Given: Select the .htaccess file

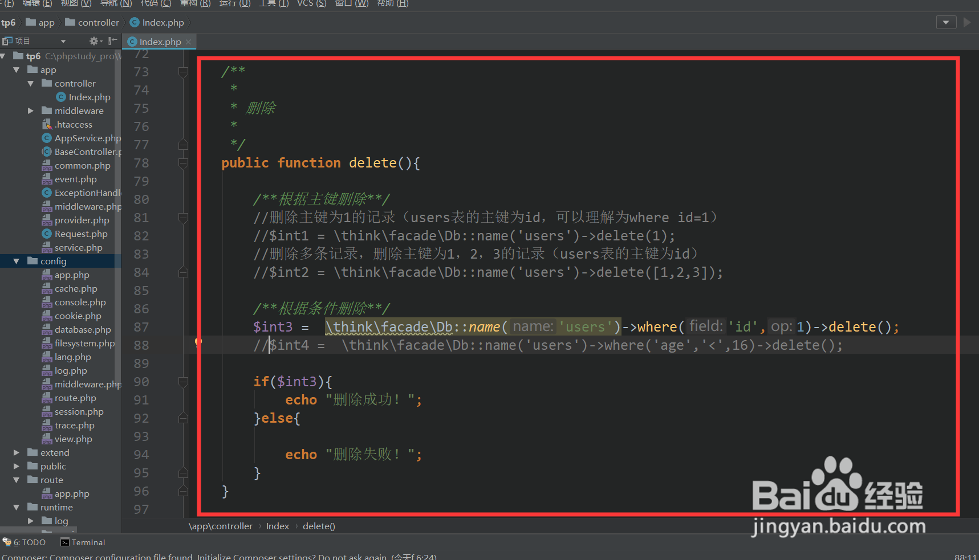Looking at the screenshot, I should pyautogui.click(x=67, y=124).
